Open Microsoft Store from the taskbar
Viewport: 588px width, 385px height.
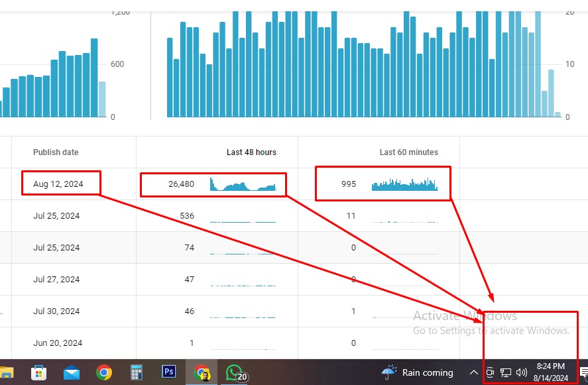(x=39, y=372)
